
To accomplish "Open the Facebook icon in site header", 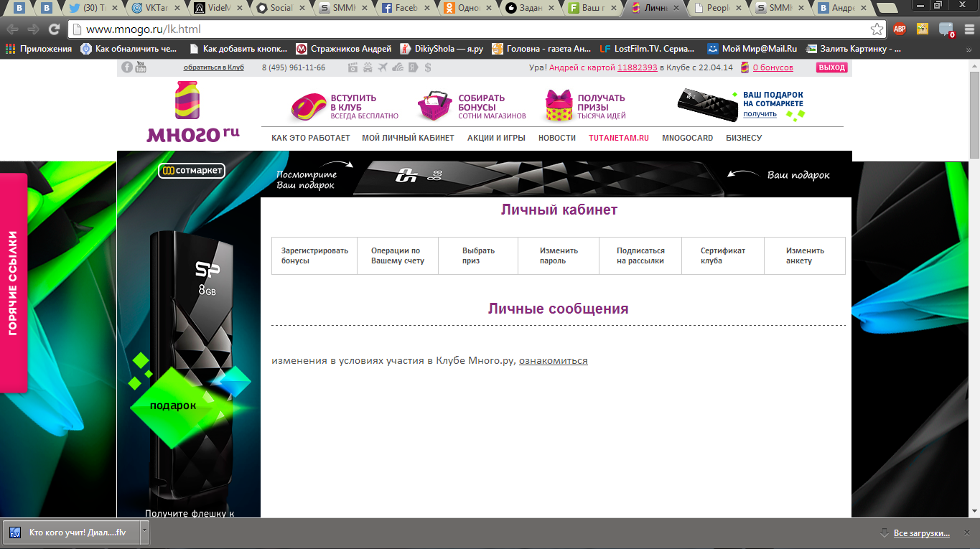I will tap(127, 67).
